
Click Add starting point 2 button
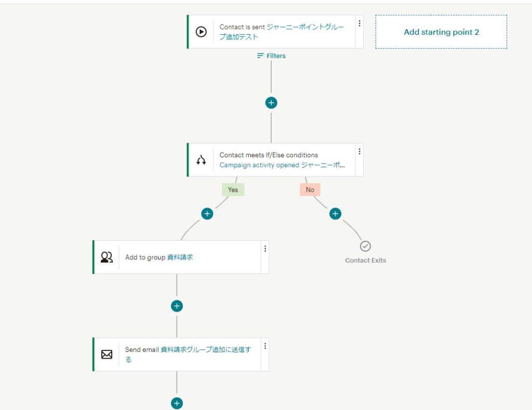coord(441,32)
